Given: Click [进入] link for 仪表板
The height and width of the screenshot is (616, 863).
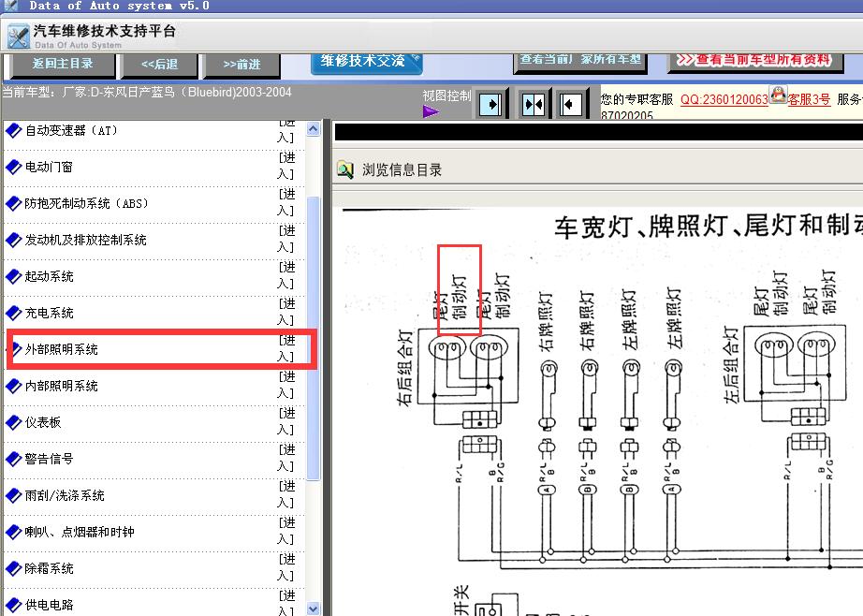Looking at the screenshot, I should click(285, 421).
